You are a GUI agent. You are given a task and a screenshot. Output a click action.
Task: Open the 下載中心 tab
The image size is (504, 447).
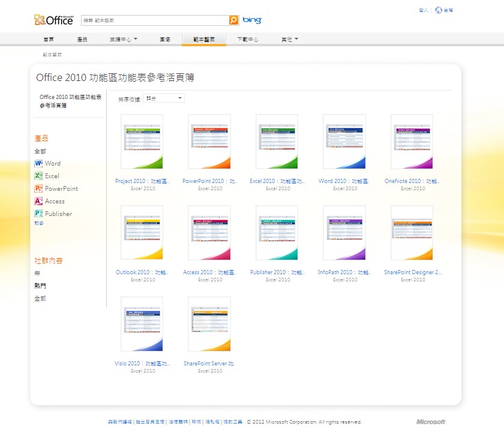[x=248, y=39]
